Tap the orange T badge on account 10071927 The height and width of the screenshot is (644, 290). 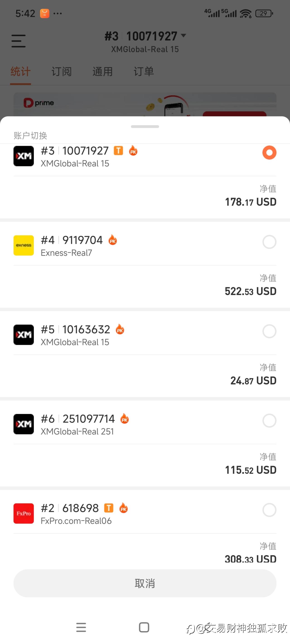118,151
